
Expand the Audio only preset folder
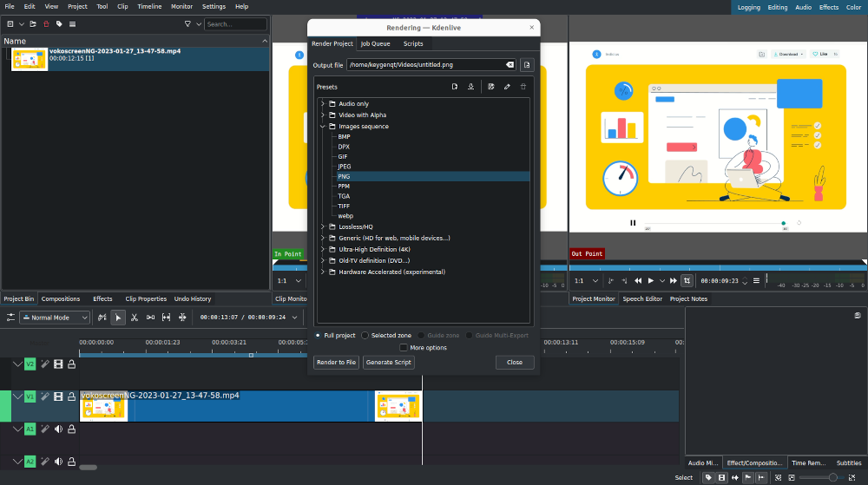point(323,103)
